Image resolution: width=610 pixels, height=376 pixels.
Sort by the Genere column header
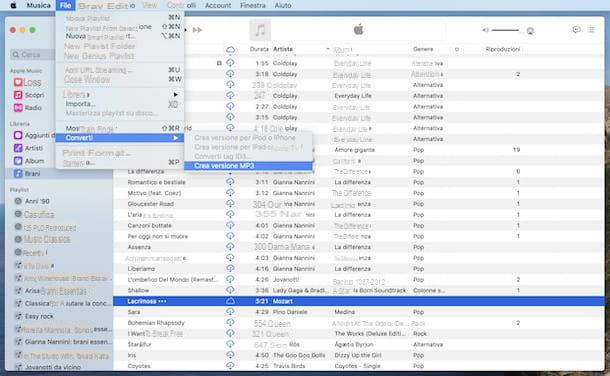tap(423, 49)
